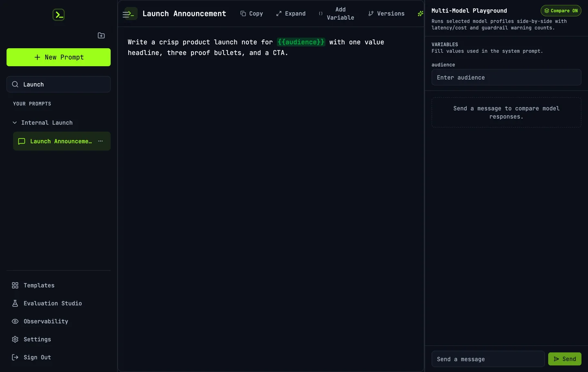Toggle the sidebar with the header prompt icon

click(x=130, y=14)
